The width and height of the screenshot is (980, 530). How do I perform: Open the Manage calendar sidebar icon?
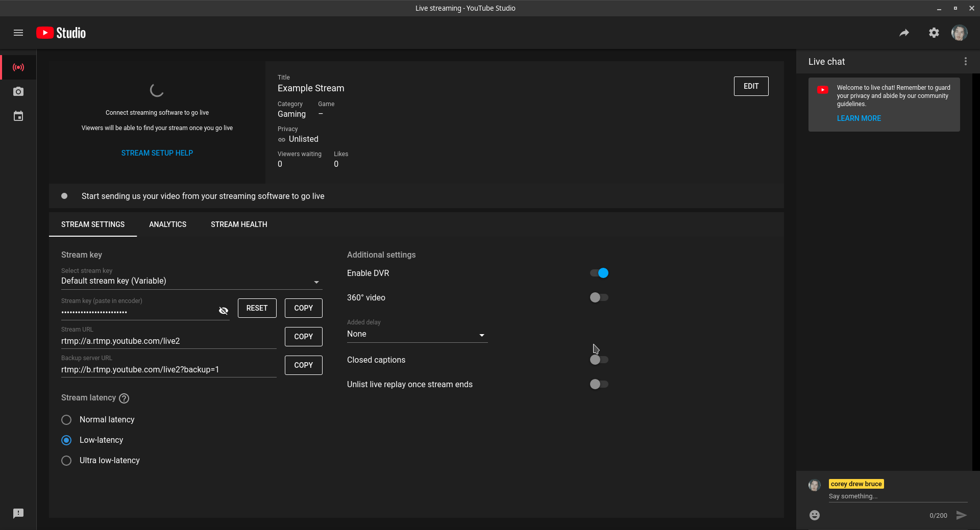coord(18,116)
